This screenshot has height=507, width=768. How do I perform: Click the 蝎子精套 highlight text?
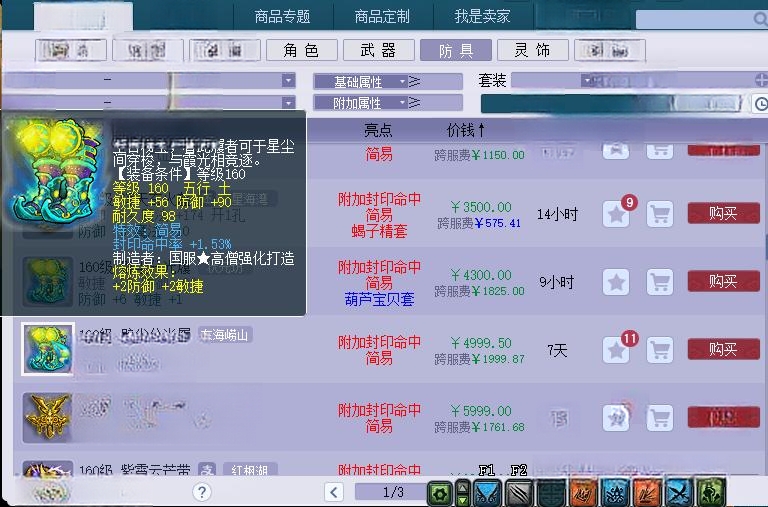(379, 231)
